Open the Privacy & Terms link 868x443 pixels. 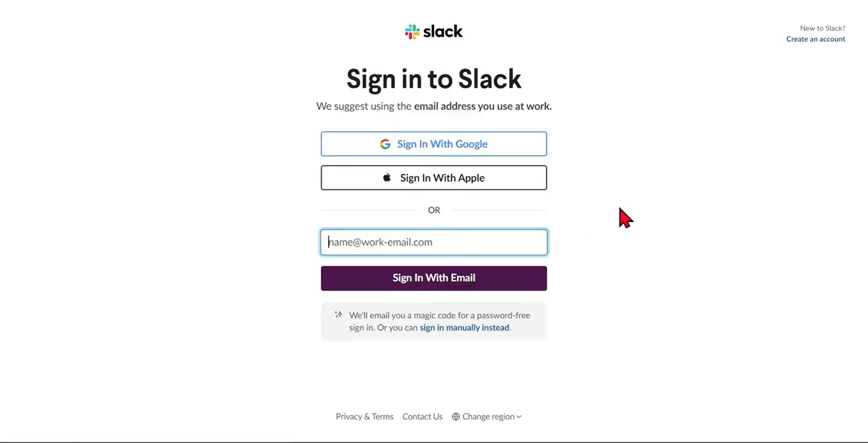pos(364,416)
